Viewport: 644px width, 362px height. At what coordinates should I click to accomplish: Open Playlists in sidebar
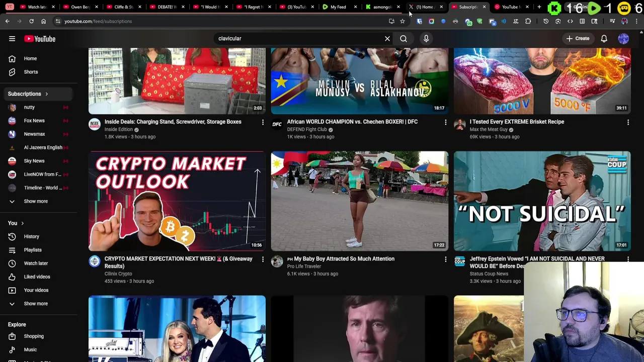[38, 250]
